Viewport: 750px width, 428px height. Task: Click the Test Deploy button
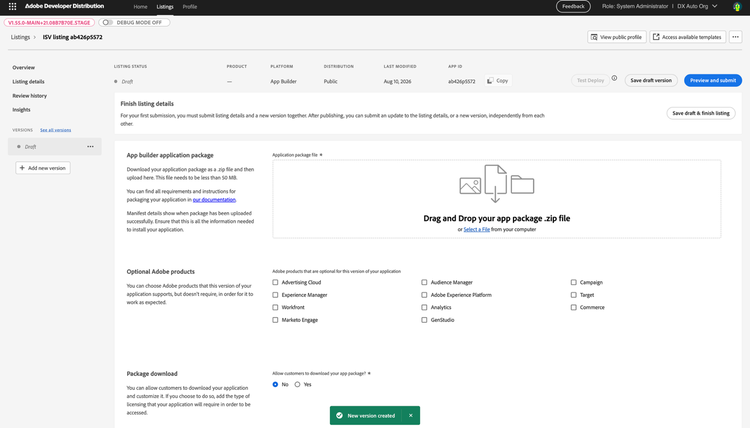click(590, 80)
